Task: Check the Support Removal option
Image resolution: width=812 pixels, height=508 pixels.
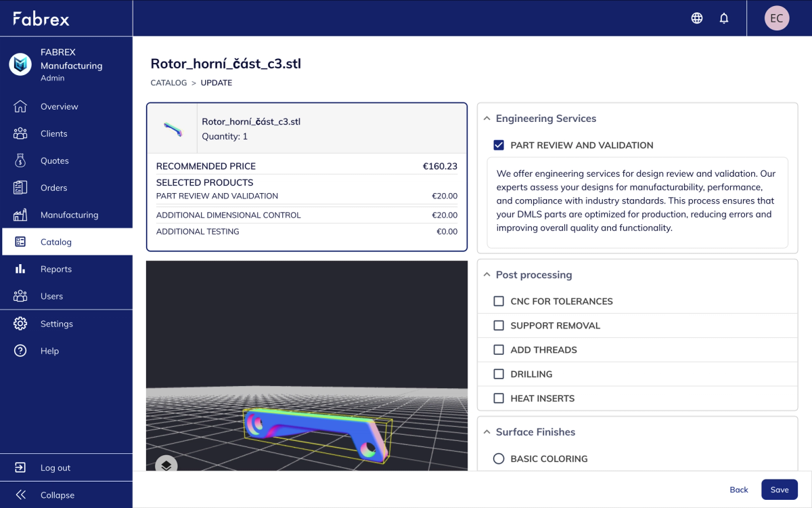Action: point(499,326)
